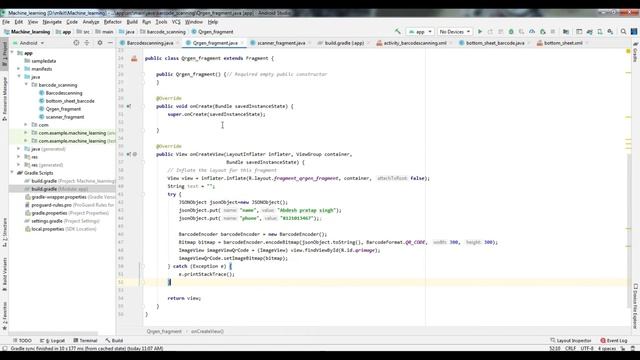Toggle the Structure side panel

(4, 233)
